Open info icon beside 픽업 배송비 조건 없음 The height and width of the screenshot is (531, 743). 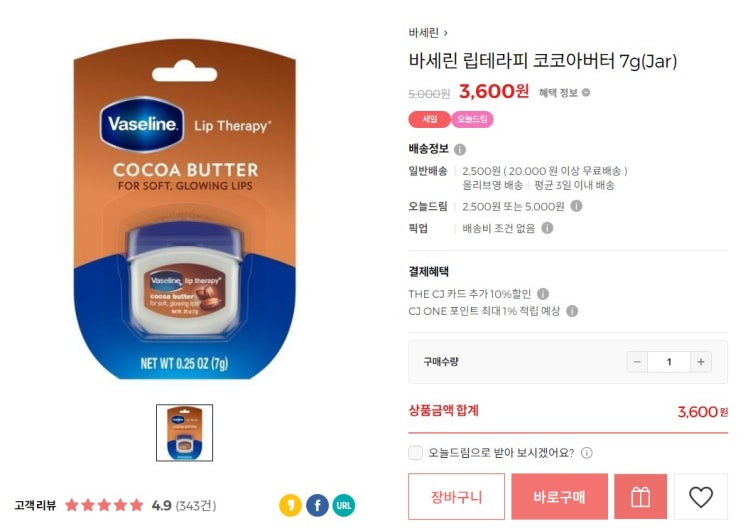coord(547,228)
